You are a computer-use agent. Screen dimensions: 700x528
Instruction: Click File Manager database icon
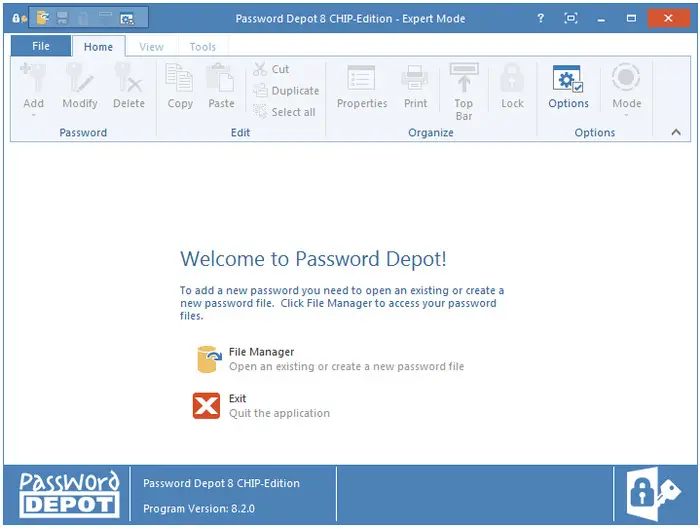click(x=208, y=359)
